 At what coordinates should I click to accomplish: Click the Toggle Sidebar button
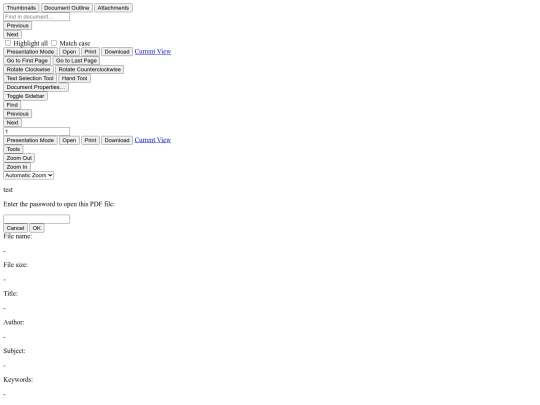tap(25, 96)
